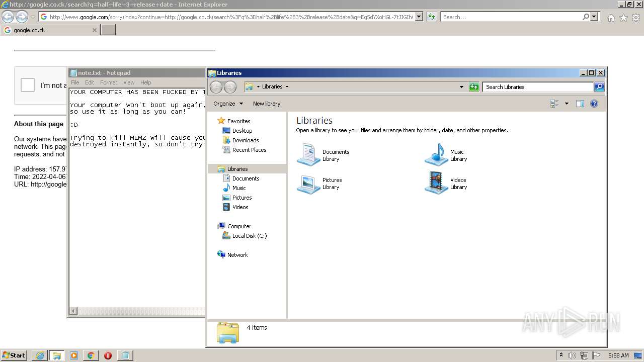Show hidden tray icons arrow

(x=561, y=355)
